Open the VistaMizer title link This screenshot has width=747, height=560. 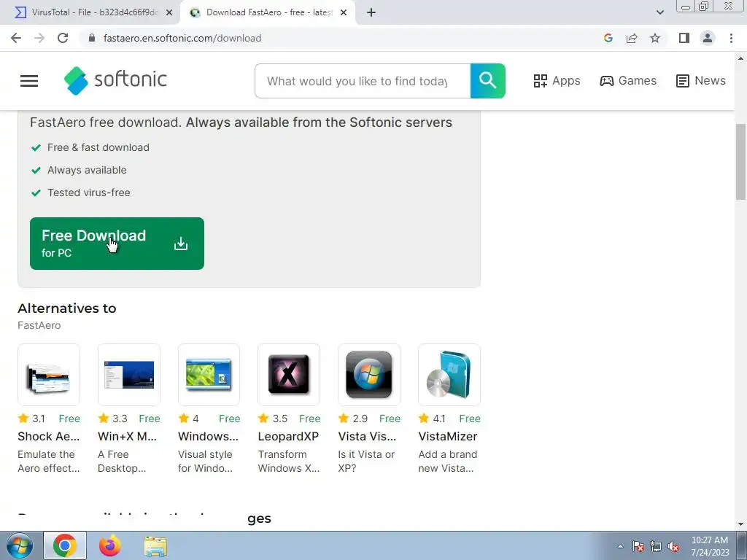coord(448,436)
